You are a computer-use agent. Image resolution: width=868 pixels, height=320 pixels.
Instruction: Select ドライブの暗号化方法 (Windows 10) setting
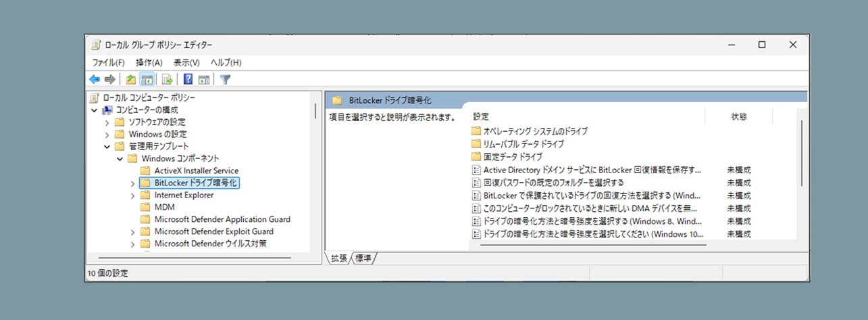coord(593,234)
